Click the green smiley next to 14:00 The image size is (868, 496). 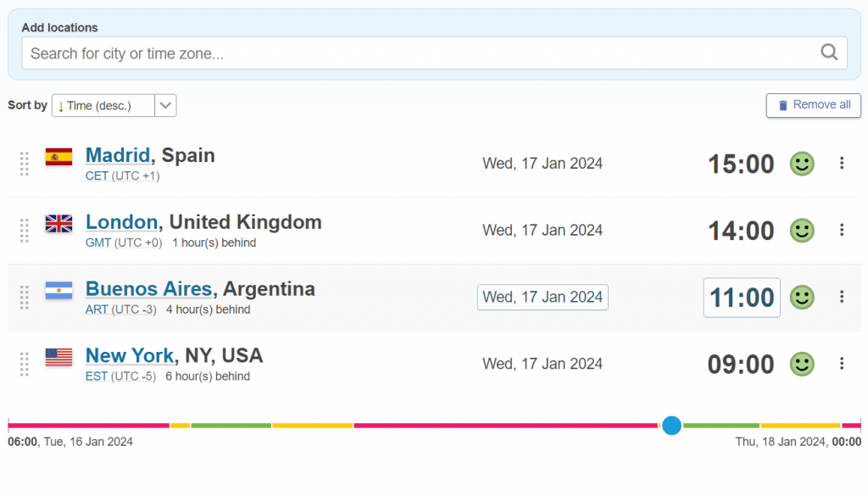[802, 231]
